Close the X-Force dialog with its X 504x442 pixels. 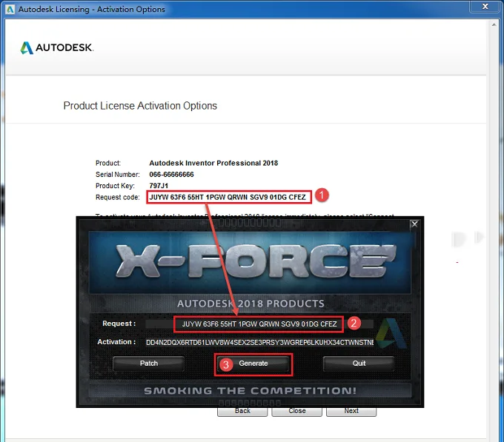click(414, 224)
